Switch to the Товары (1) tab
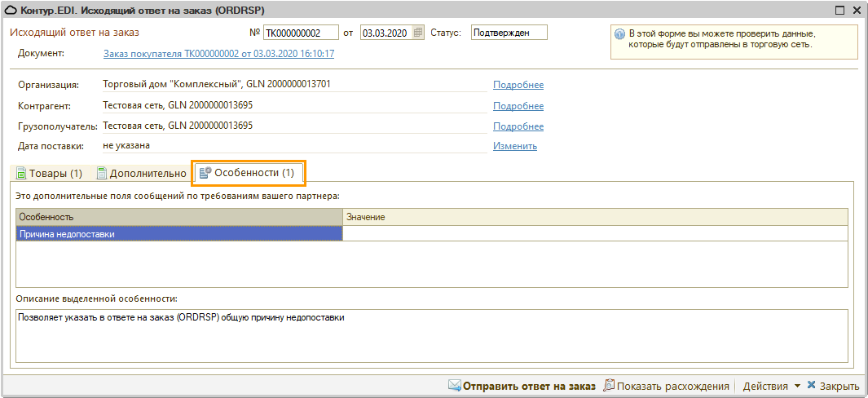Image resolution: width=868 pixels, height=398 pixels. tap(49, 173)
